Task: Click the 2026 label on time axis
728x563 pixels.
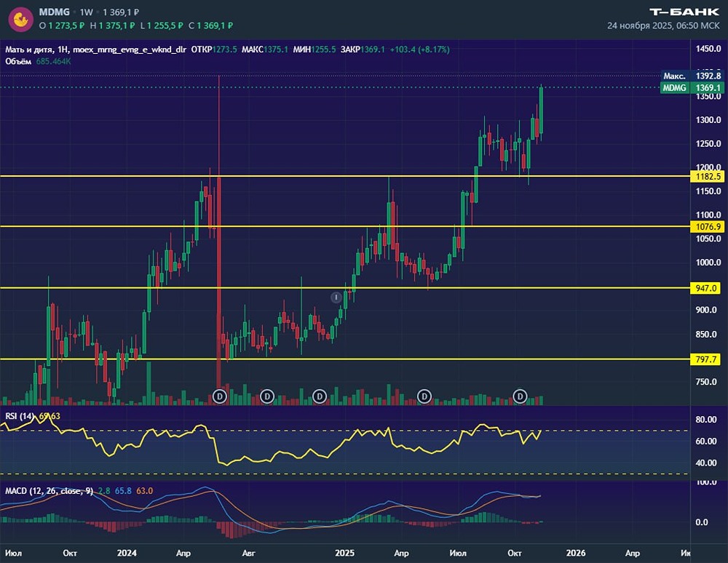Action: pyautogui.click(x=576, y=553)
